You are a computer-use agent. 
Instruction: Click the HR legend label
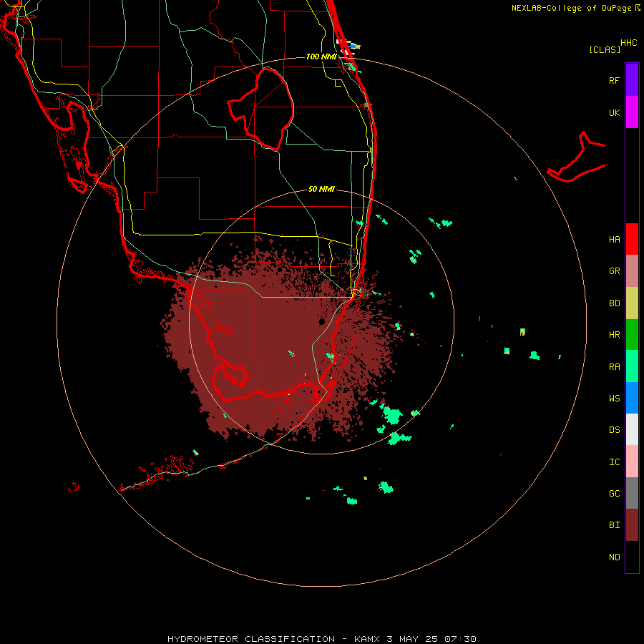614,335
